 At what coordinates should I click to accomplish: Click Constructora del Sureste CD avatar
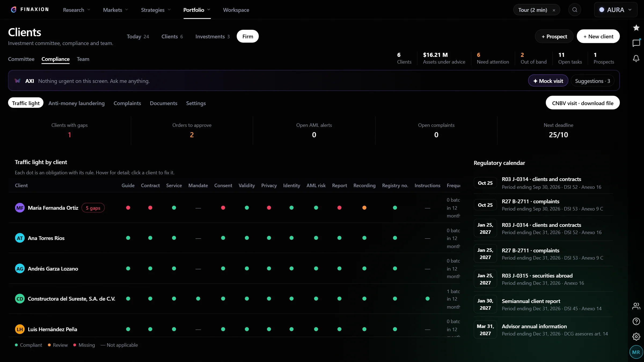click(20, 299)
